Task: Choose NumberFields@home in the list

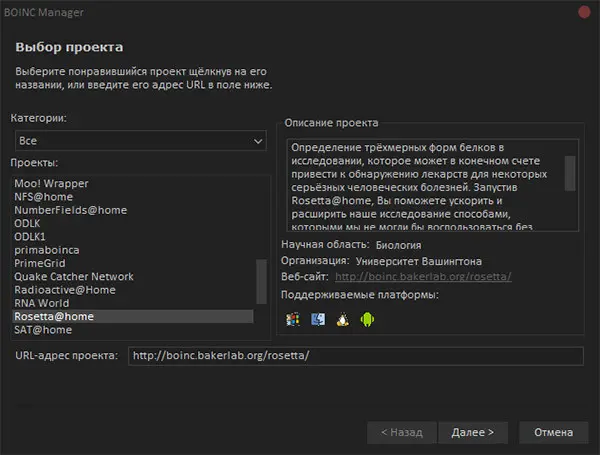Action: [x=68, y=210]
